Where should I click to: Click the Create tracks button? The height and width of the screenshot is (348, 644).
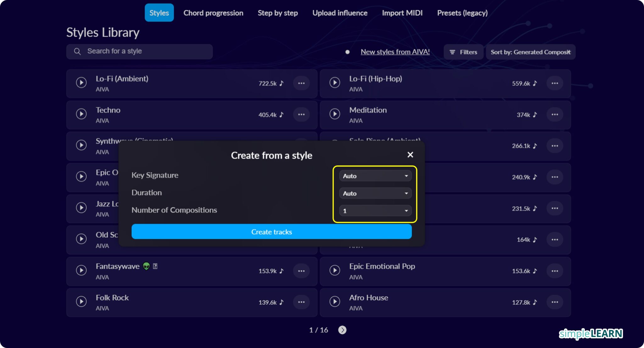(x=271, y=232)
